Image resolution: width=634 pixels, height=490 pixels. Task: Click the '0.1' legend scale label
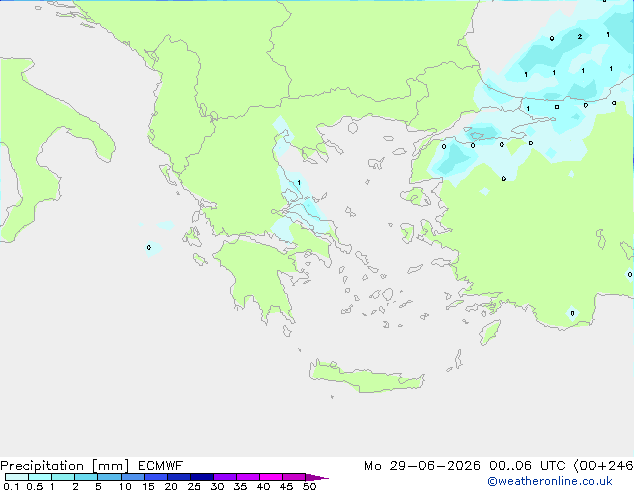[x=11, y=486]
